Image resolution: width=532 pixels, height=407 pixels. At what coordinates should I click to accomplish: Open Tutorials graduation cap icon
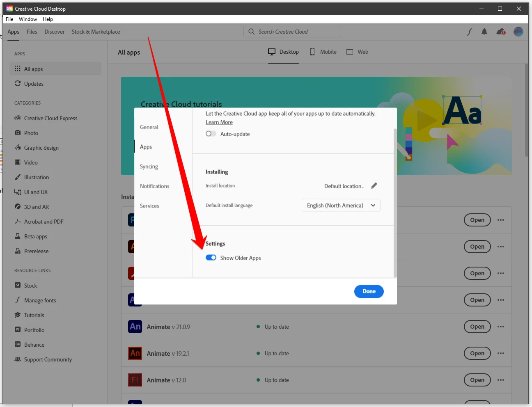coord(18,315)
